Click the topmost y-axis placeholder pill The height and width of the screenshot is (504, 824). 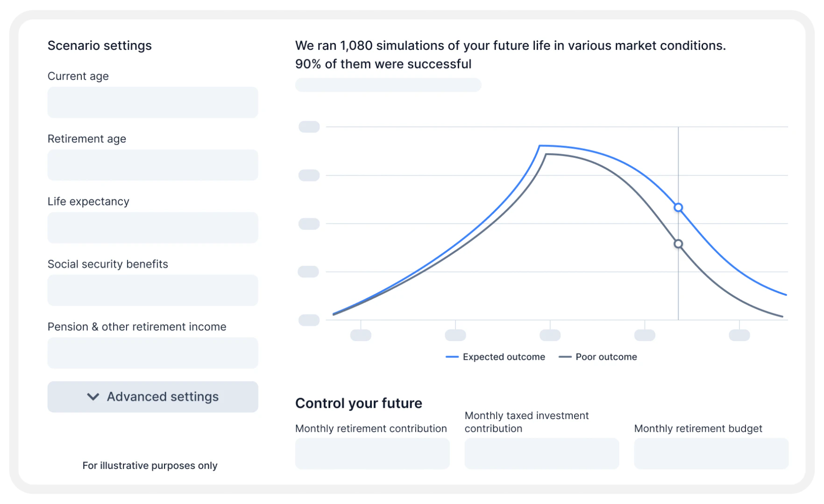[309, 126]
